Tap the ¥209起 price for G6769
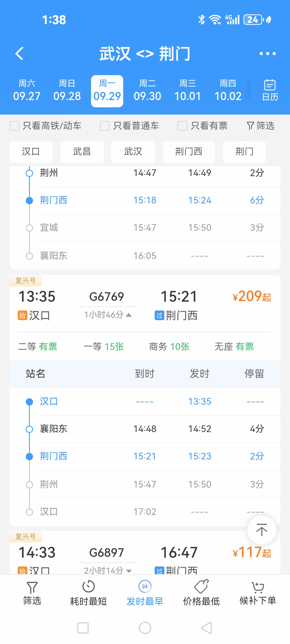 click(x=252, y=297)
